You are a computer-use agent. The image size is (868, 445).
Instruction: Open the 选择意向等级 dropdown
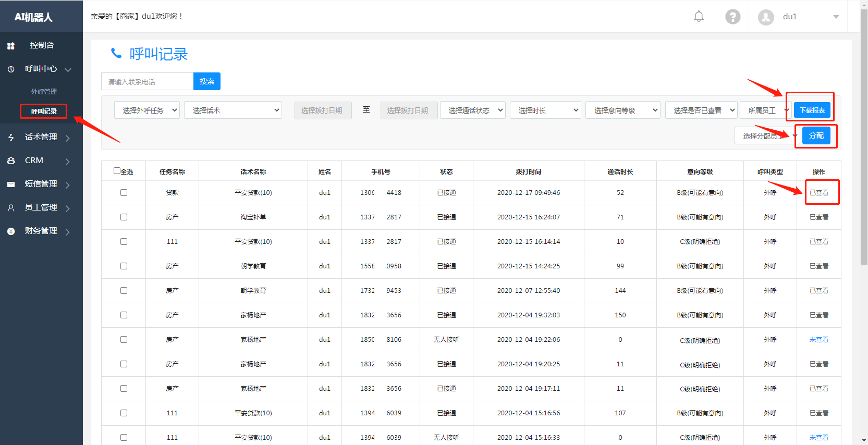[x=623, y=110]
